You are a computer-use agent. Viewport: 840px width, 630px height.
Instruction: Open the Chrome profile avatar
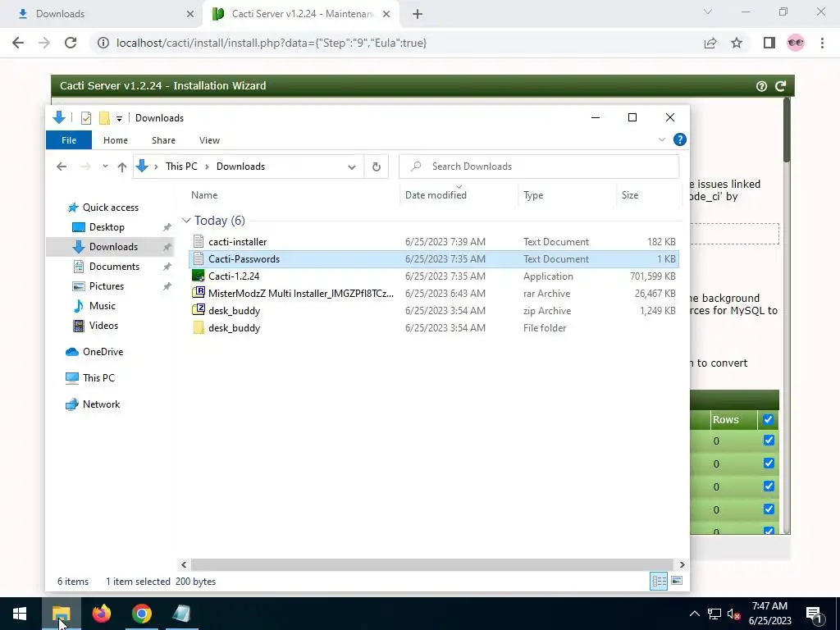click(x=796, y=43)
